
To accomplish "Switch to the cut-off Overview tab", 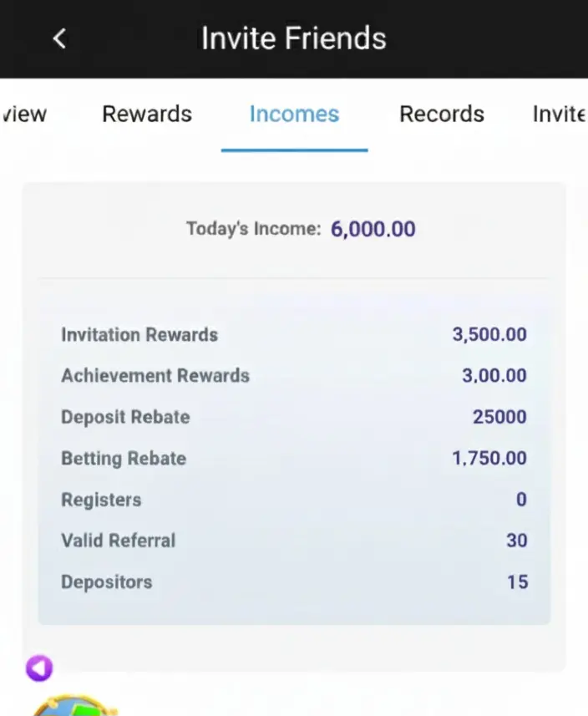I will point(24,114).
